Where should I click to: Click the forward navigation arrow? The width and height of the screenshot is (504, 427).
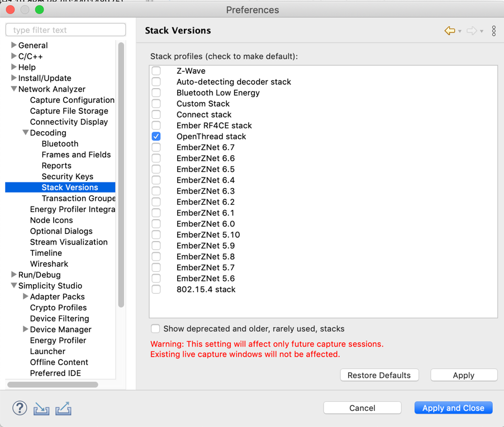(x=473, y=31)
